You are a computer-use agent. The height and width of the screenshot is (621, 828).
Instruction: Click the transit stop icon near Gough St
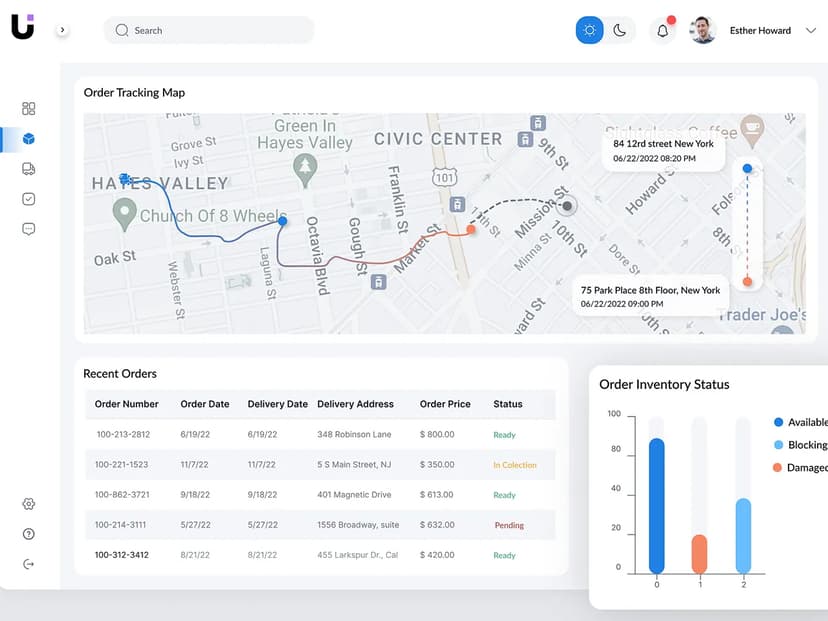click(x=378, y=282)
